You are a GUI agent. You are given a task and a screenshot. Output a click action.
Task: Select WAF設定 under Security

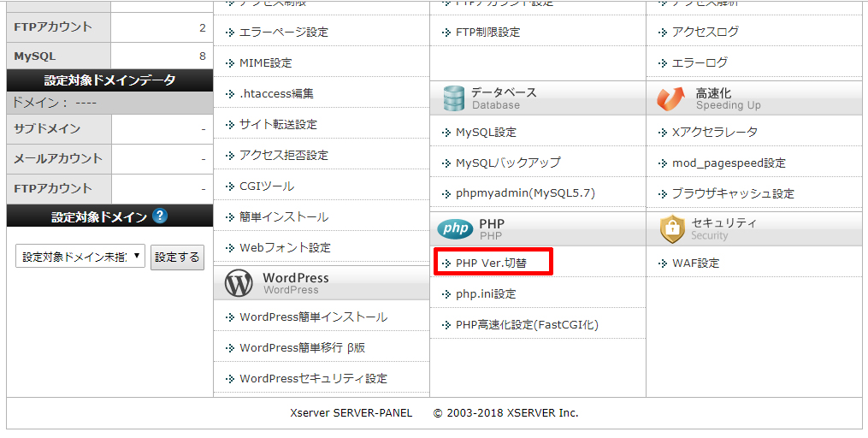pyautogui.click(x=695, y=263)
